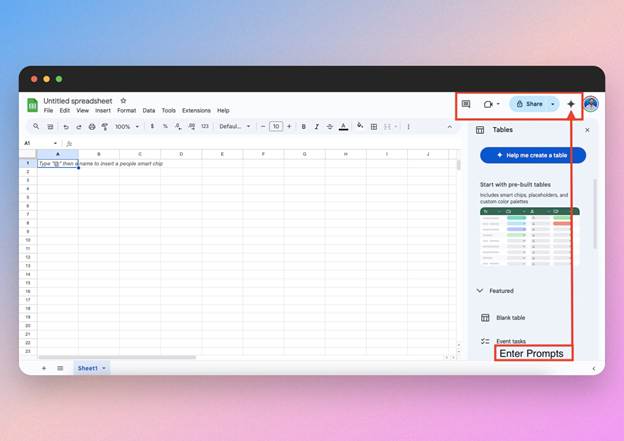Open the comment history icon
The image size is (624, 441).
coord(466,104)
